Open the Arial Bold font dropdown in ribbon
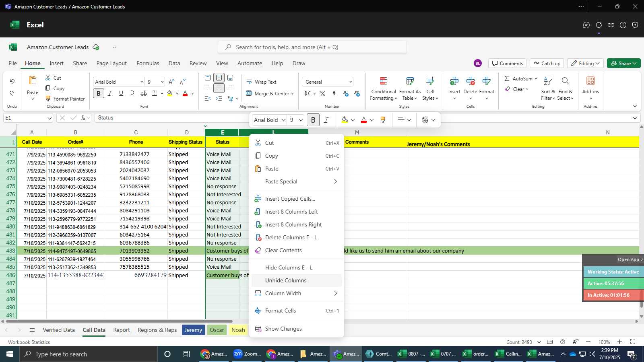The image size is (644, 362). click(141, 82)
